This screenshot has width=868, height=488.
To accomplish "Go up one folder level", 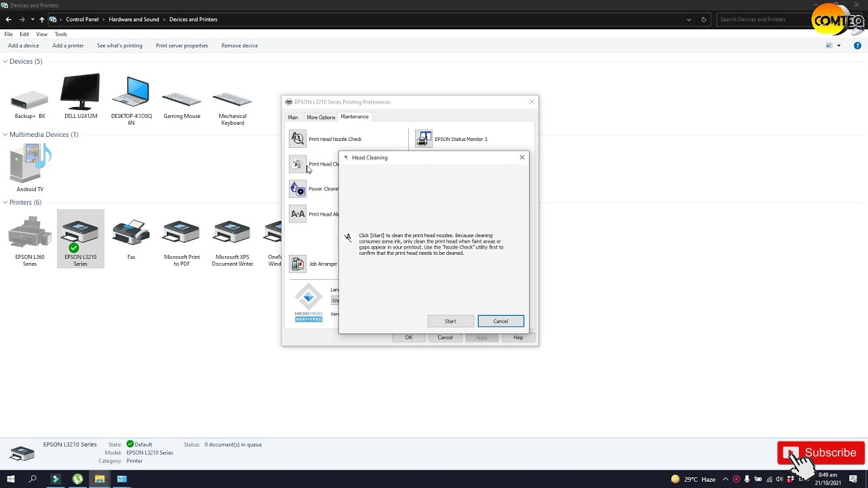I will tap(42, 19).
